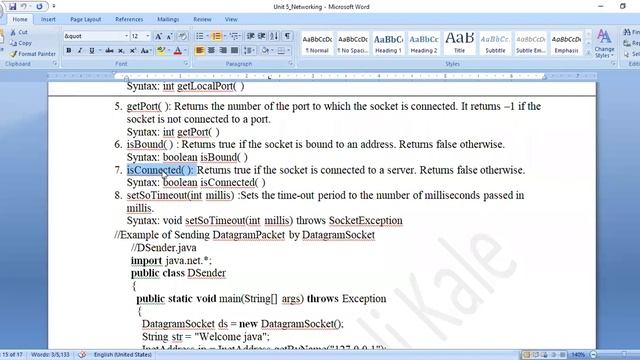640x360 pixels.
Task: Open the font name dropdown
Action: click(x=126, y=36)
